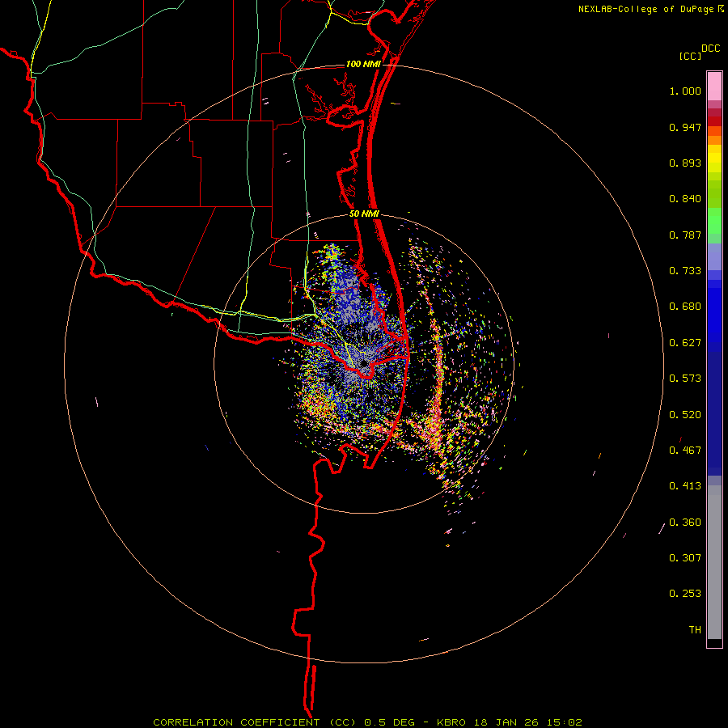Select the 0.573 scale value
728x728 pixels.
pyautogui.click(x=685, y=379)
